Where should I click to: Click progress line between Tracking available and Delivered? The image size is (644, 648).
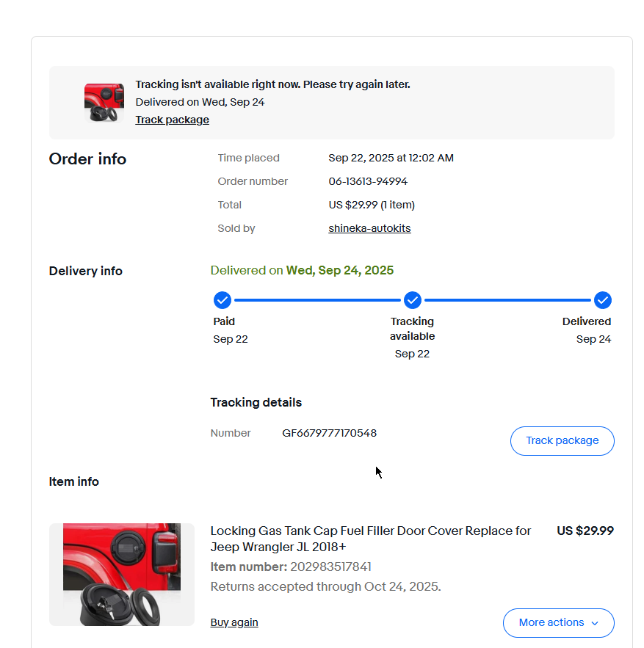pyautogui.click(x=507, y=300)
